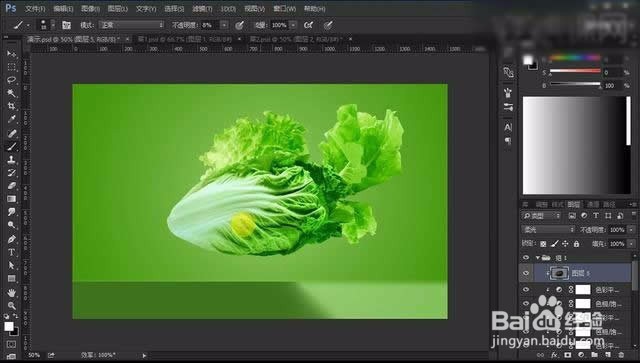Toggle lock transparent pixels

click(543, 244)
